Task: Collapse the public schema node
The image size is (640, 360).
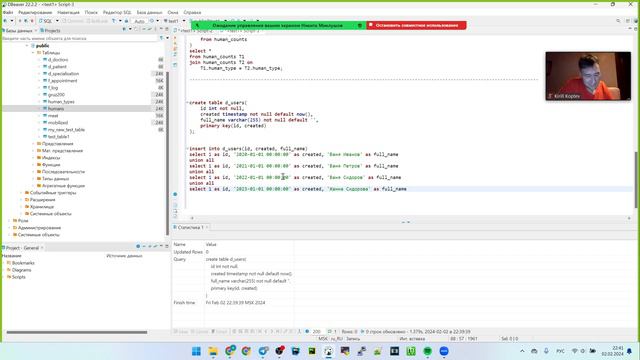Action: pyautogui.click(x=27, y=46)
